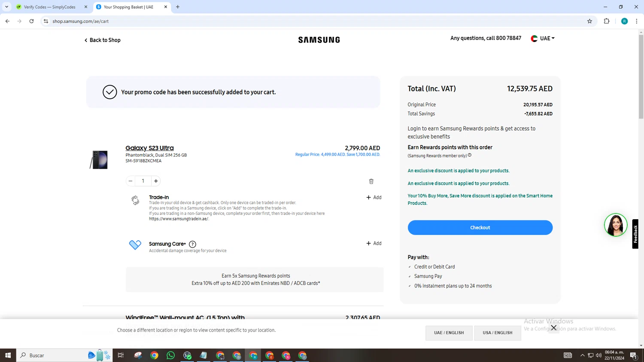Open the Samsung Care+ help question mark
Screen dimensions: 644x362
(192, 244)
